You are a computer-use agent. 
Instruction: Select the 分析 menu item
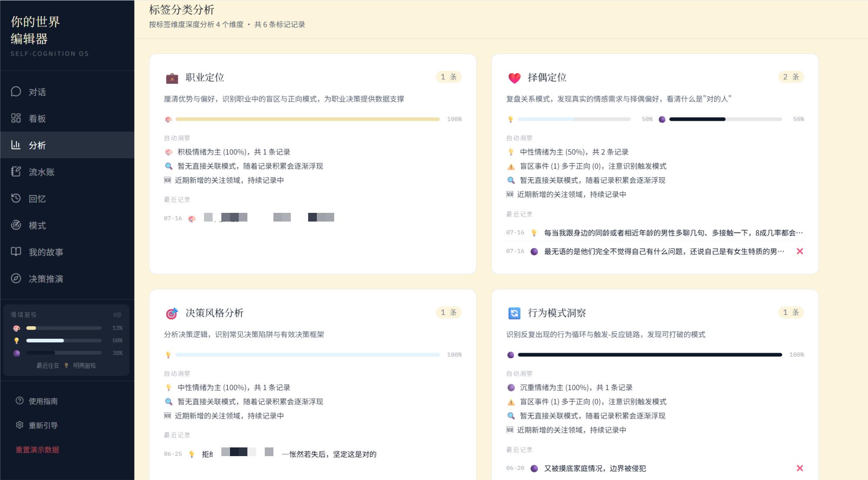pos(67,145)
